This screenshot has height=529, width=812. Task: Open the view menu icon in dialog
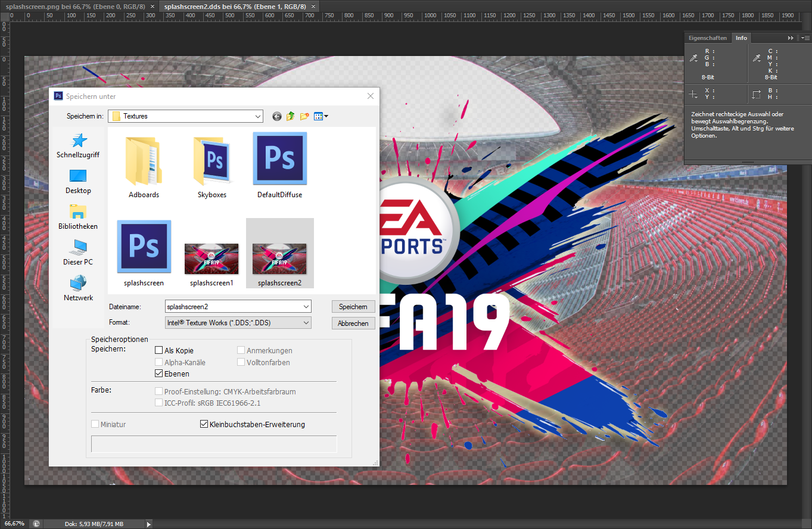319,116
